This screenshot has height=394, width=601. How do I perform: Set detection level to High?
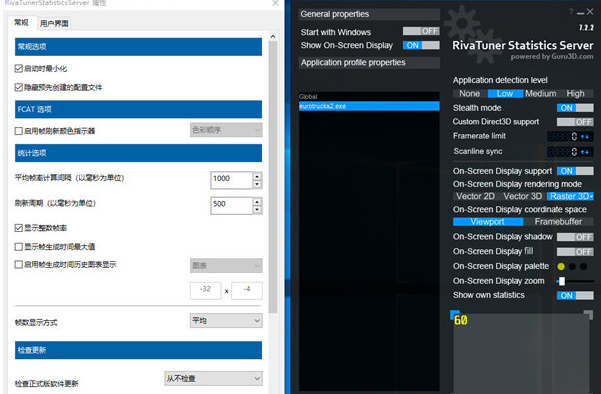click(576, 94)
